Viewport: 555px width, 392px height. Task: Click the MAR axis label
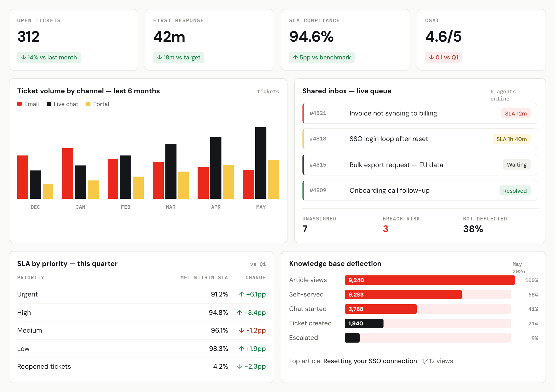pos(171,207)
